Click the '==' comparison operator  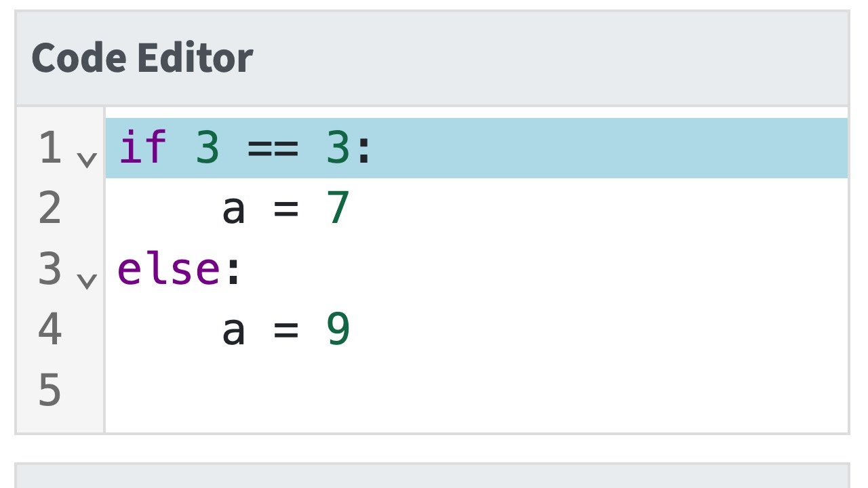pos(273,148)
